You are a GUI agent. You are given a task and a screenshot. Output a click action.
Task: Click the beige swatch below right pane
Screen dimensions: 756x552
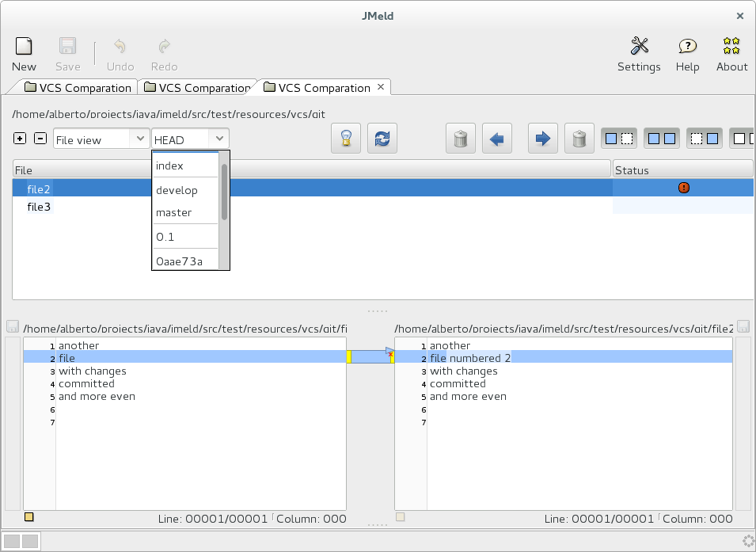pyautogui.click(x=401, y=517)
